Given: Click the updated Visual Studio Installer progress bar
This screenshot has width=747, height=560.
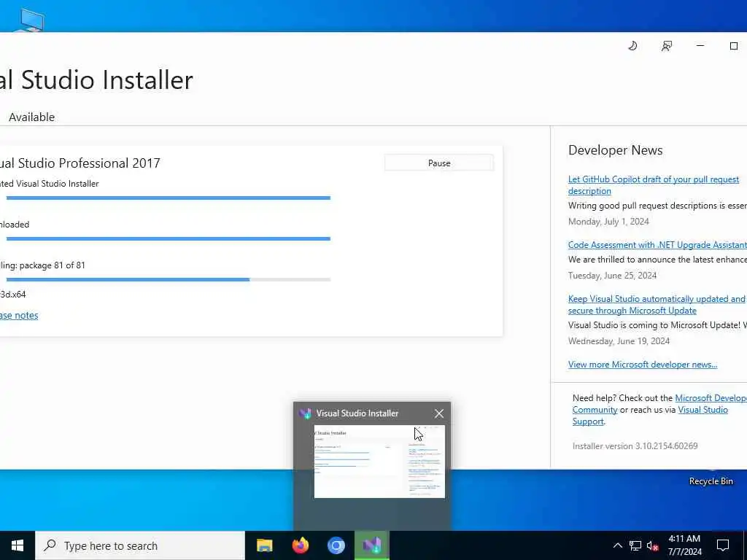Looking at the screenshot, I should click(x=169, y=198).
